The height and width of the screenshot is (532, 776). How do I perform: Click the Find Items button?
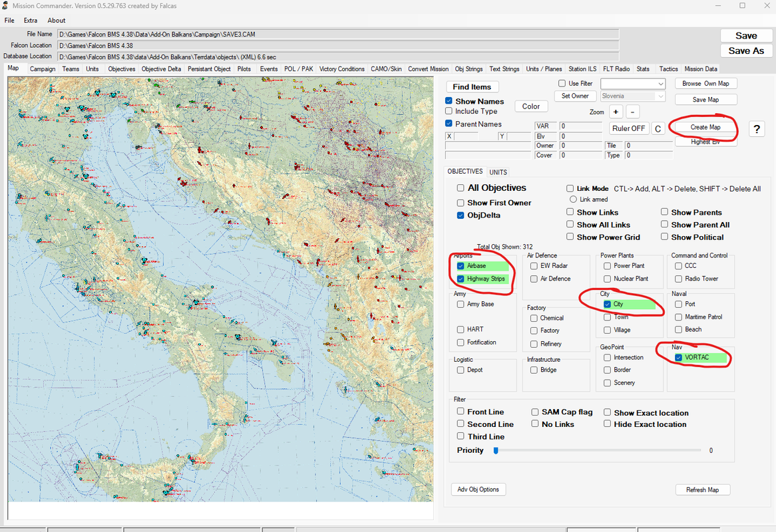coord(472,86)
